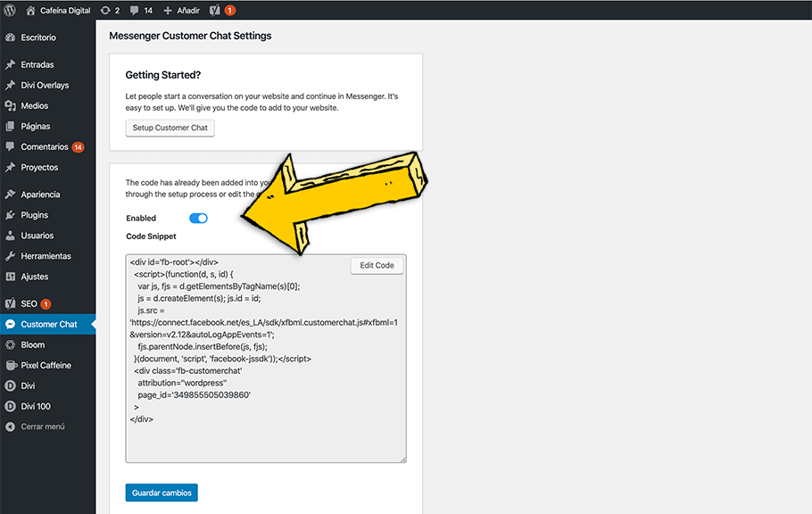
Task: Save settings with Guardar cambios
Action: (161, 492)
